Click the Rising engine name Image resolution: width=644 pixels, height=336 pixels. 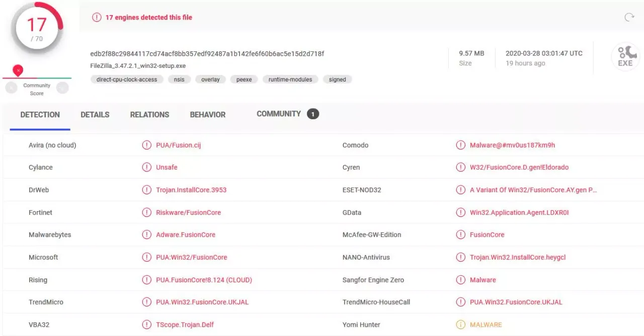[x=38, y=280]
